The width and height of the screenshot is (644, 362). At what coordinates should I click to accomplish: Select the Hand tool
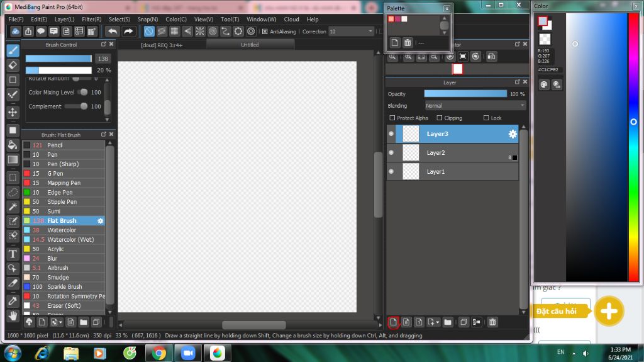pos(13,316)
